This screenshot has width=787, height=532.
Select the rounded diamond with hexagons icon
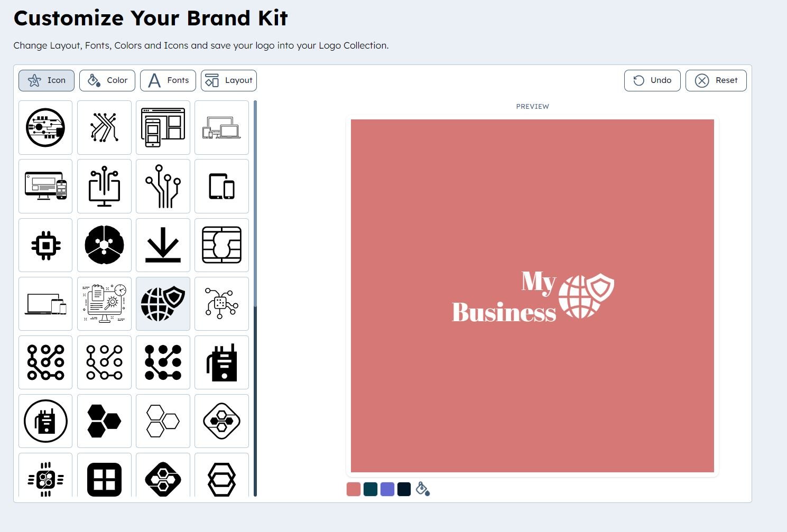tap(221, 421)
